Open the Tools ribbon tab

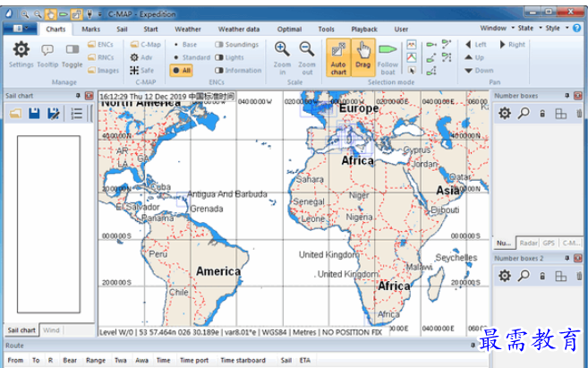pyautogui.click(x=326, y=29)
